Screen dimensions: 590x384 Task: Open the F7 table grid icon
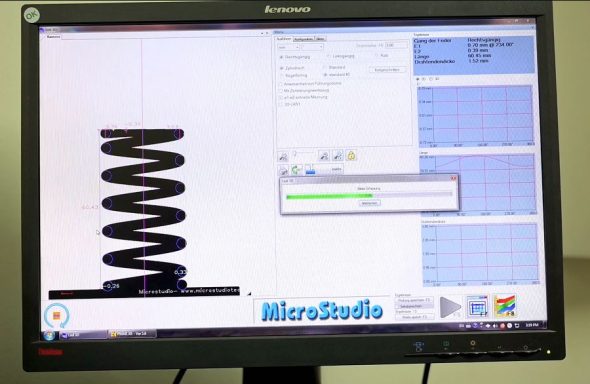[x=477, y=307]
